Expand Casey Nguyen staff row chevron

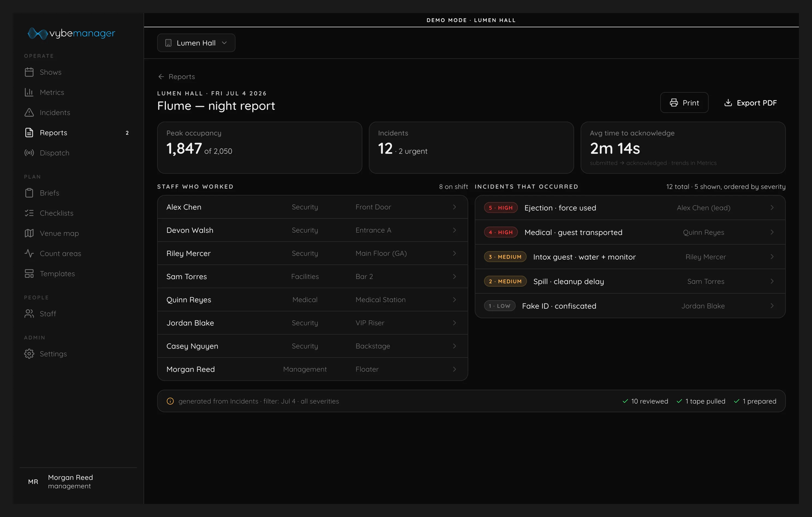(454, 346)
